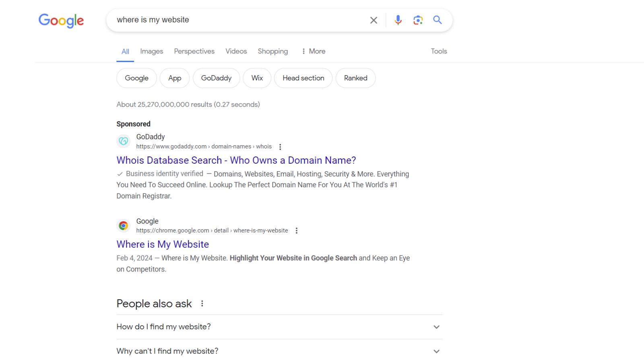Click the microphone icon for voice search
The image size is (644, 362).
398,20
